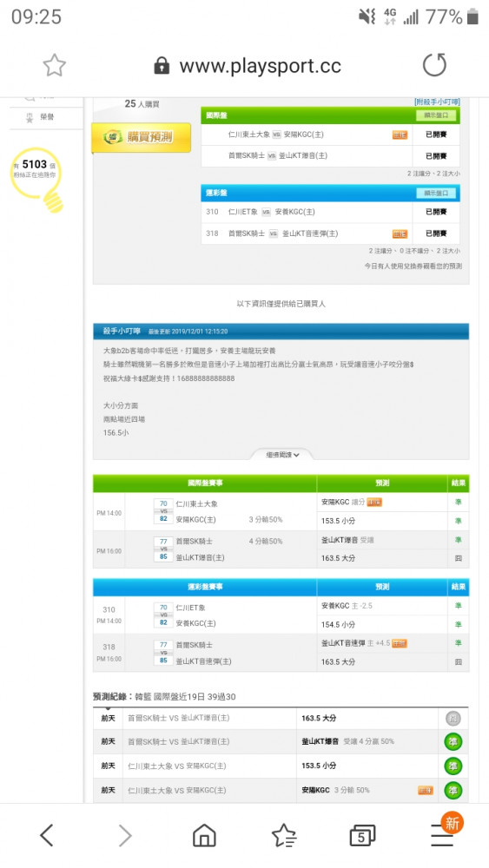Go forward with the browser forward arrow
489x868 pixels.
(125, 835)
